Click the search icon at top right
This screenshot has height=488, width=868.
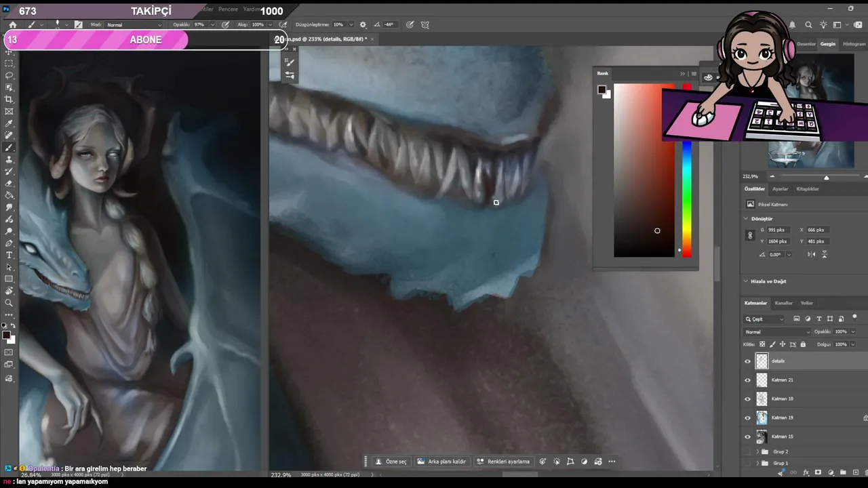(x=808, y=25)
